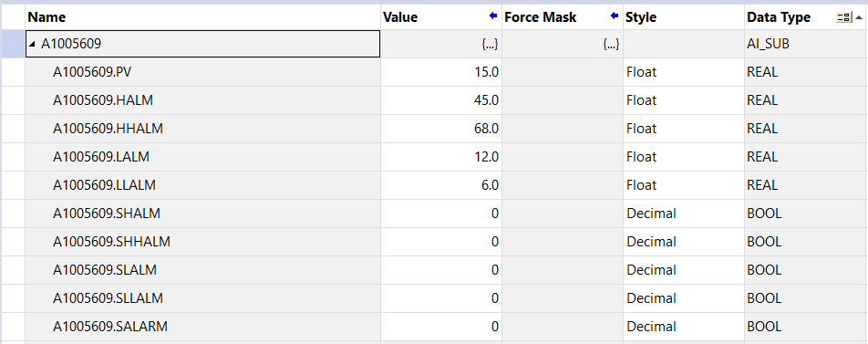Screen dimensions: 868x344
Task: Click the sort arrow beside Data Type
Action: click(x=858, y=17)
